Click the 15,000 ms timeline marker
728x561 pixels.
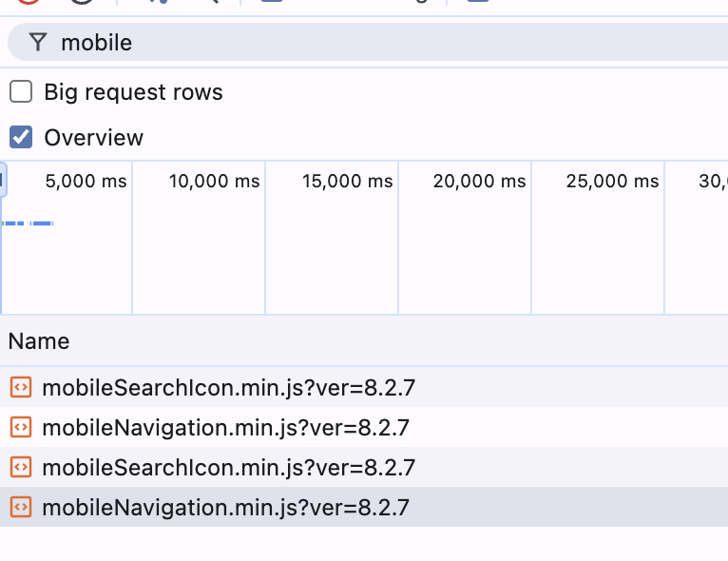pyautogui.click(x=347, y=181)
